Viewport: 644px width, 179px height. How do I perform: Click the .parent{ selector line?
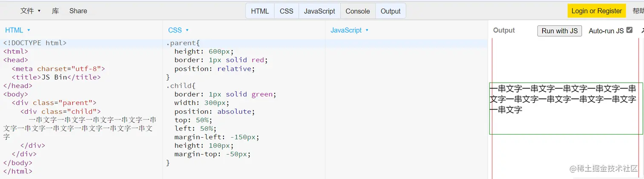pyautogui.click(x=183, y=43)
